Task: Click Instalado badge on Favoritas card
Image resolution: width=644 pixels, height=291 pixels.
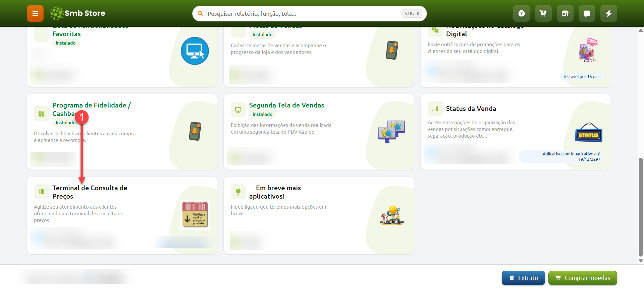Action: click(65, 43)
